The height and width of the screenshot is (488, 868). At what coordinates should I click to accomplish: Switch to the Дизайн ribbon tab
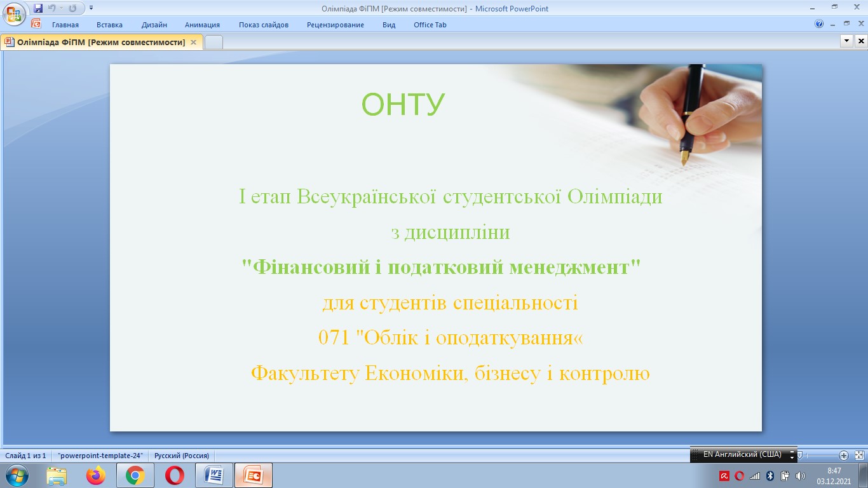click(x=154, y=25)
